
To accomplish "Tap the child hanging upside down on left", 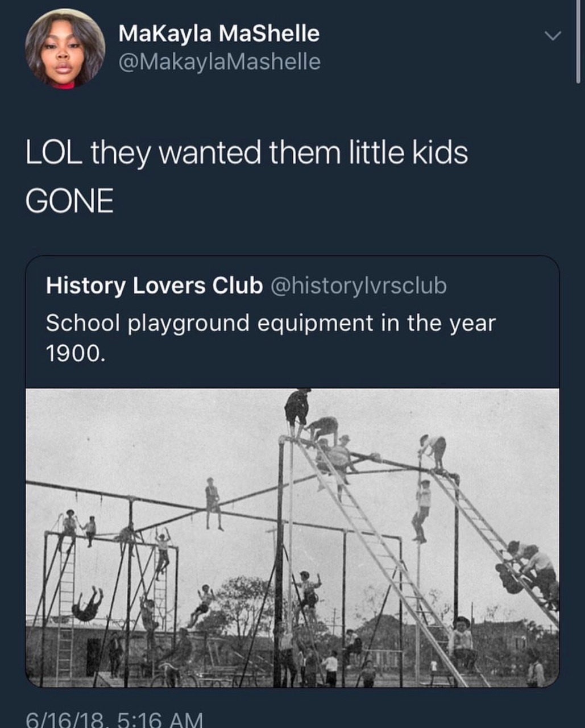I will (x=88, y=605).
